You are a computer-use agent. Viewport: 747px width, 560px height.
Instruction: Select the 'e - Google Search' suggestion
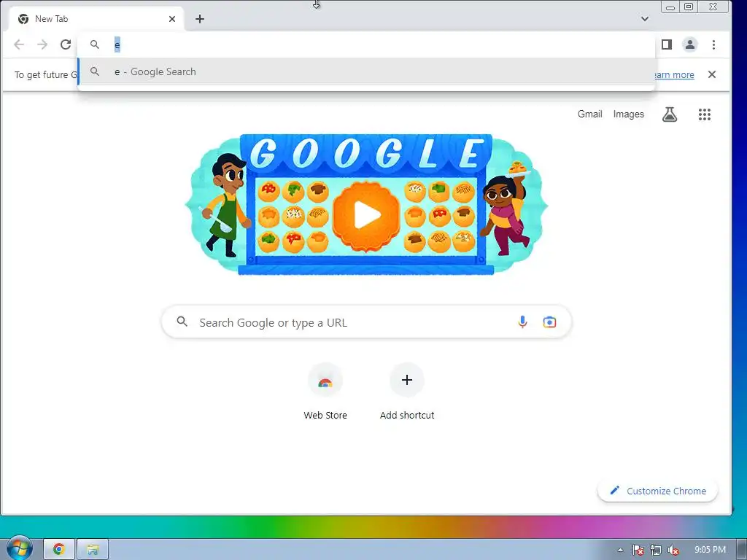pyautogui.click(x=366, y=72)
